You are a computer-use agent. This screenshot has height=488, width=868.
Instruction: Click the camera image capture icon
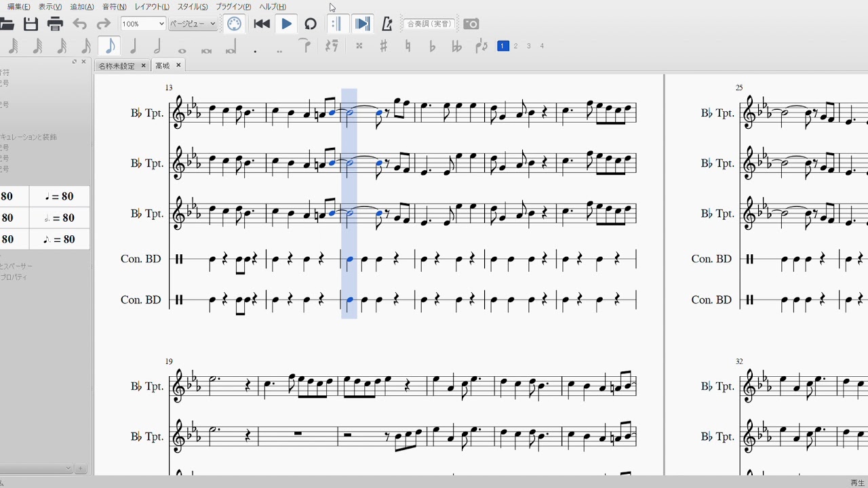click(x=471, y=24)
